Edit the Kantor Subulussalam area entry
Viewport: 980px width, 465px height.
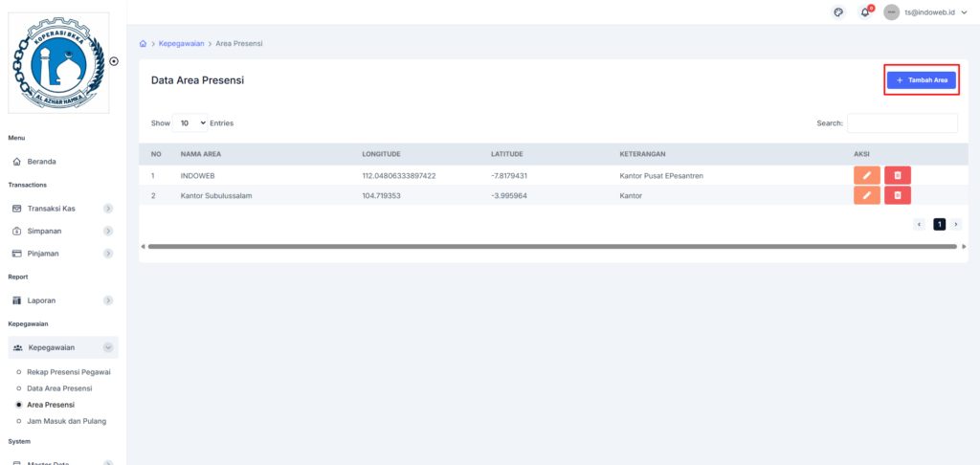[866, 195]
